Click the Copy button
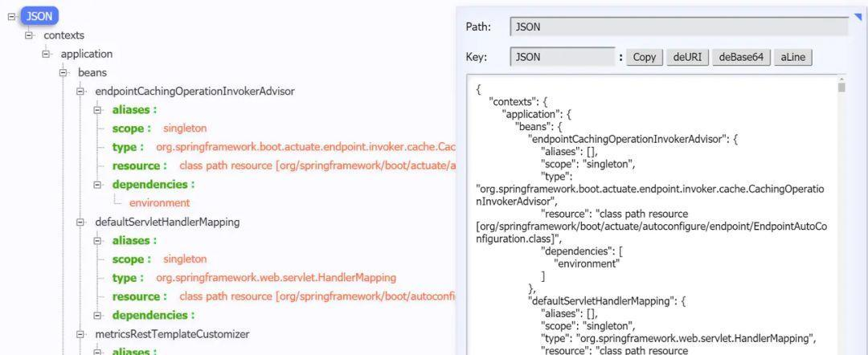Screen dimensions: 868x355 point(645,57)
